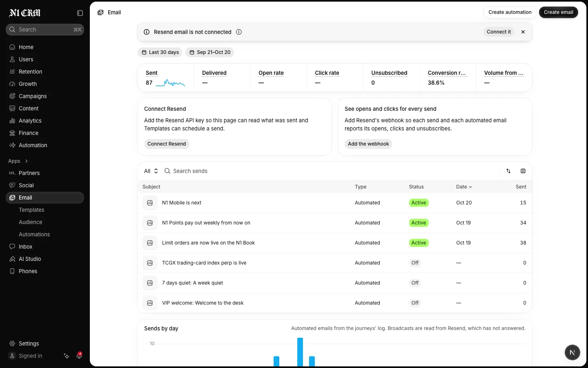The height and width of the screenshot is (368, 588).
Task: Open VIP welcome: Welcome to the desk
Action: click(x=335, y=303)
